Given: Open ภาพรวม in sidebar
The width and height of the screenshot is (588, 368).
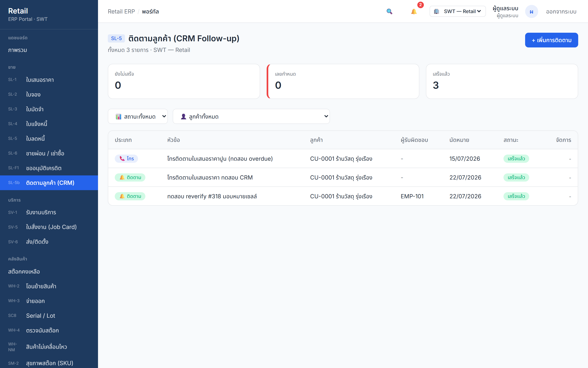Looking at the screenshot, I should tap(49, 50).
